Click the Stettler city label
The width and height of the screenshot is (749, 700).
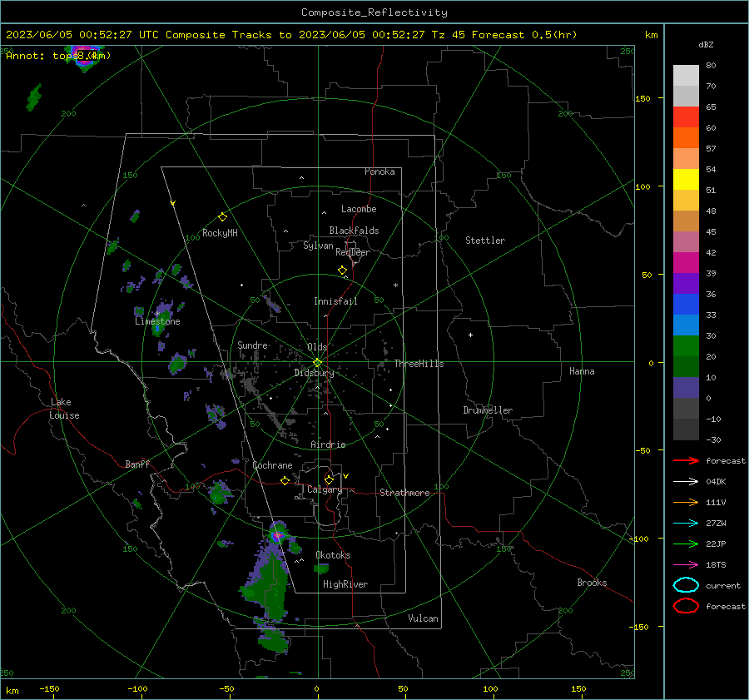[485, 241]
